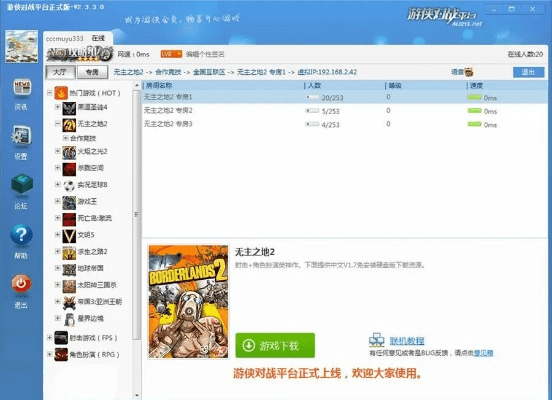Image resolution: width=552 pixels, height=400 pixels.
Task: Expand the 角色扮演 (RPG) category
Action: point(49,354)
